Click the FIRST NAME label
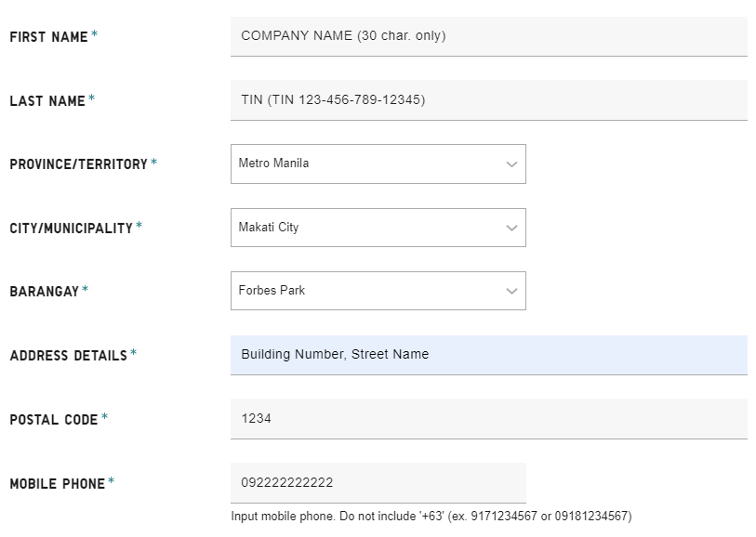Viewport: 756px width, 537px height. click(x=48, y=37)
